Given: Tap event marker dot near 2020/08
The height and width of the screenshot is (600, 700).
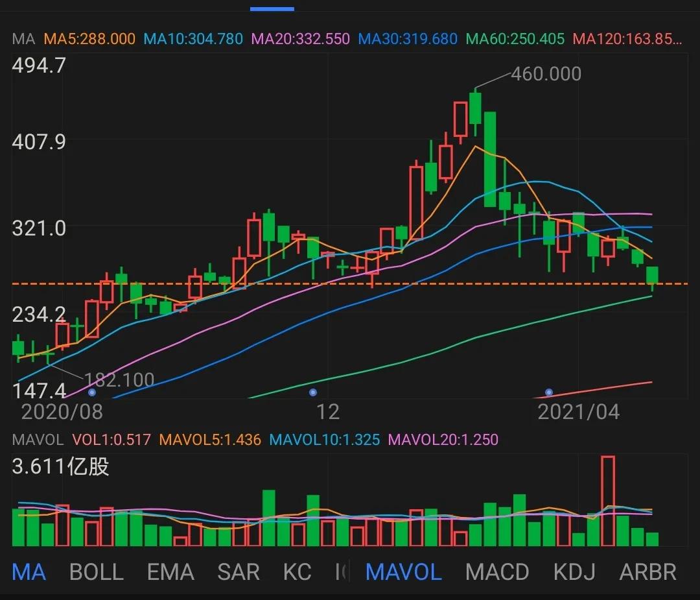Looking at the screenshot, I should [92, 392].
